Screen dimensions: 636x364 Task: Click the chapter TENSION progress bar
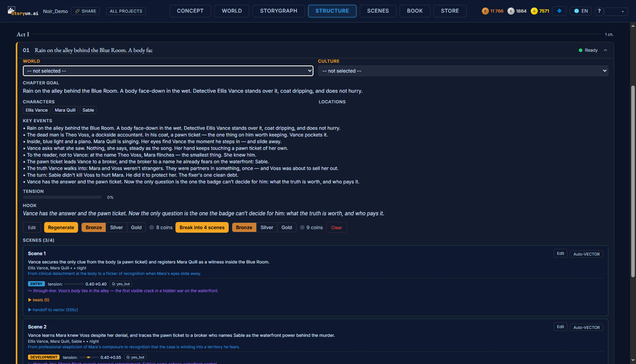click(62, 197)
